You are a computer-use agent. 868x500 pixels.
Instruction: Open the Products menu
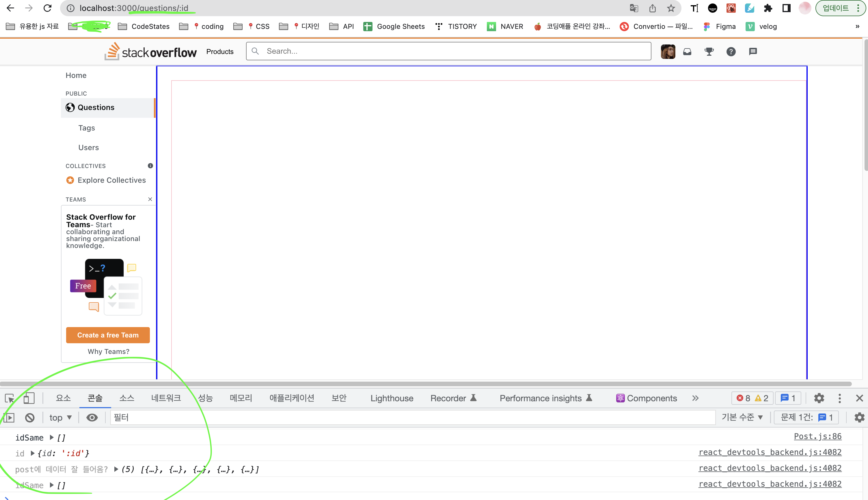tap(220, 51)
